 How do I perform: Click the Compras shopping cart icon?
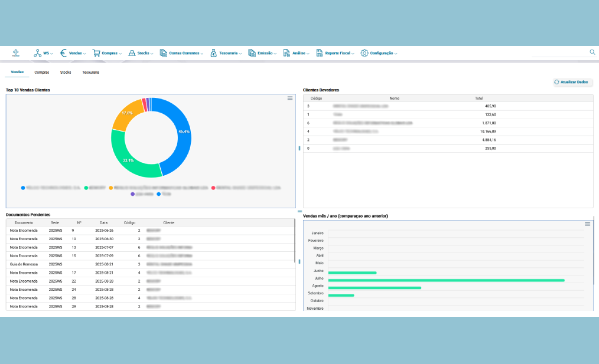(x=96, y=53)
